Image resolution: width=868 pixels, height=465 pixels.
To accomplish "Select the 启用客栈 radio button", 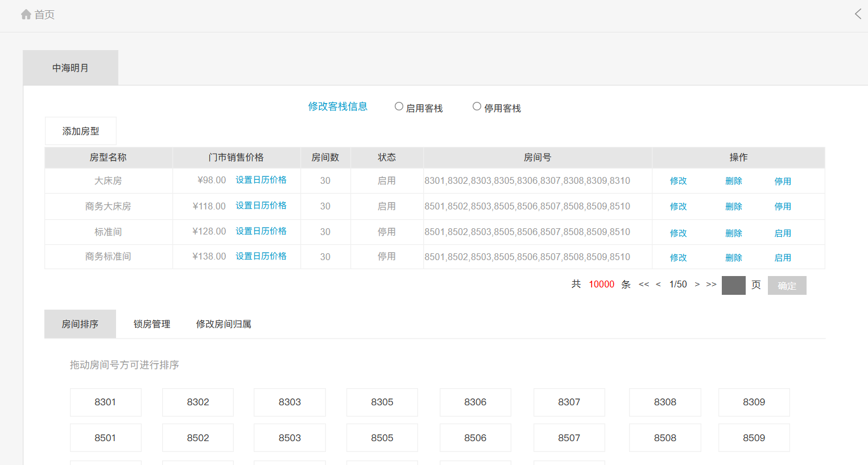I will pos(399,106).
